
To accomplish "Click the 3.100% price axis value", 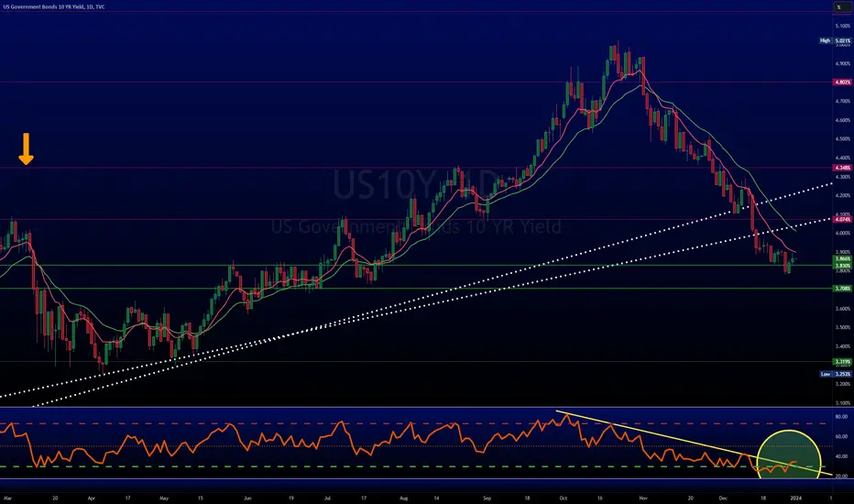I will pos(843,403).
